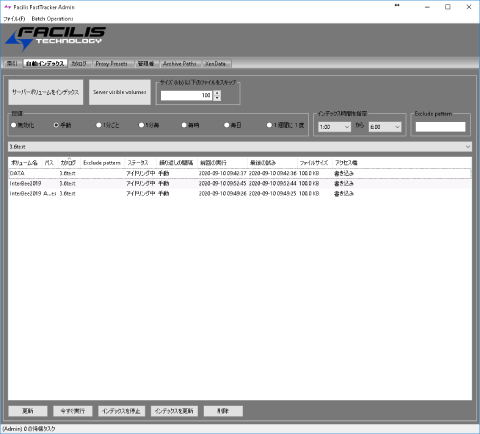
Task: Switch to the 索引 tab
Action: (x=13, y=63)
